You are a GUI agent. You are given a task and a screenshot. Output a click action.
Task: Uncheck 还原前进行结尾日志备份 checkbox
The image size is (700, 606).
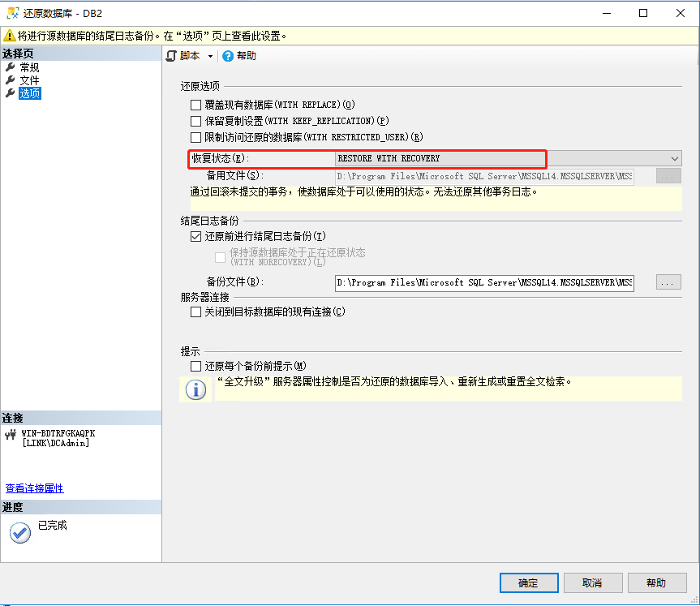click(x=195, y=236)
